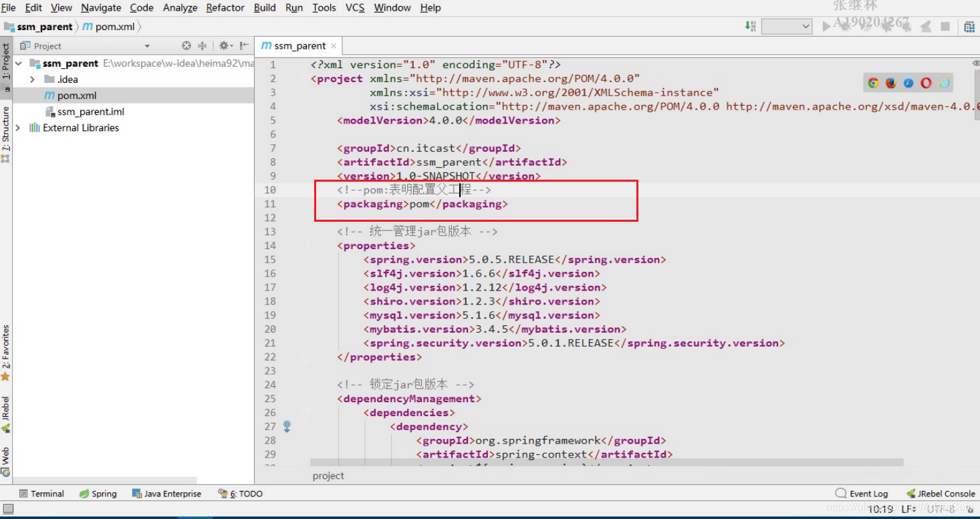Image resolution: width=980 pixels, height=519 pixels.
Task: Expand External Libraries node
Action: click(18, 128)
